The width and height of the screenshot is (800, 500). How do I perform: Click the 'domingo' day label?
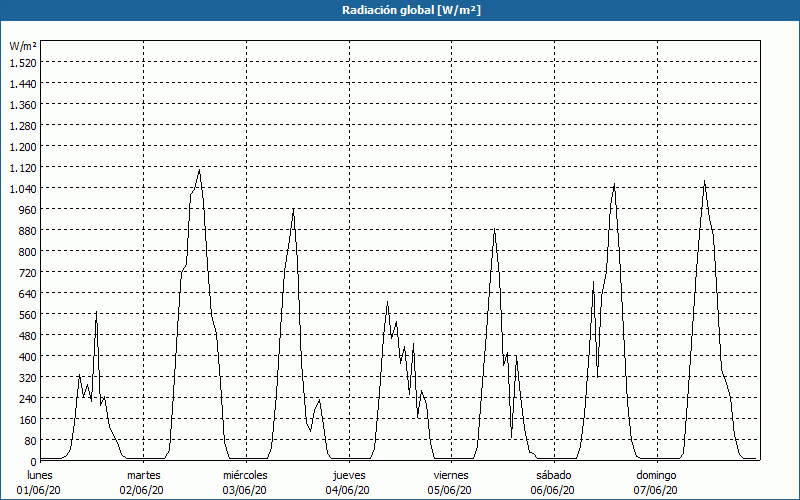coord(656,476)
